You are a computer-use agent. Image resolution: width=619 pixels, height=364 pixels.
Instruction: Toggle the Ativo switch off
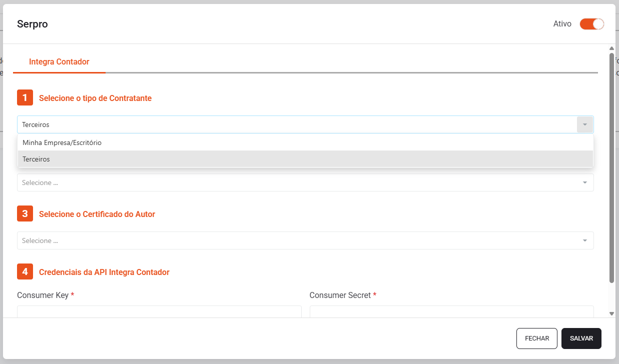pos(591,24)
